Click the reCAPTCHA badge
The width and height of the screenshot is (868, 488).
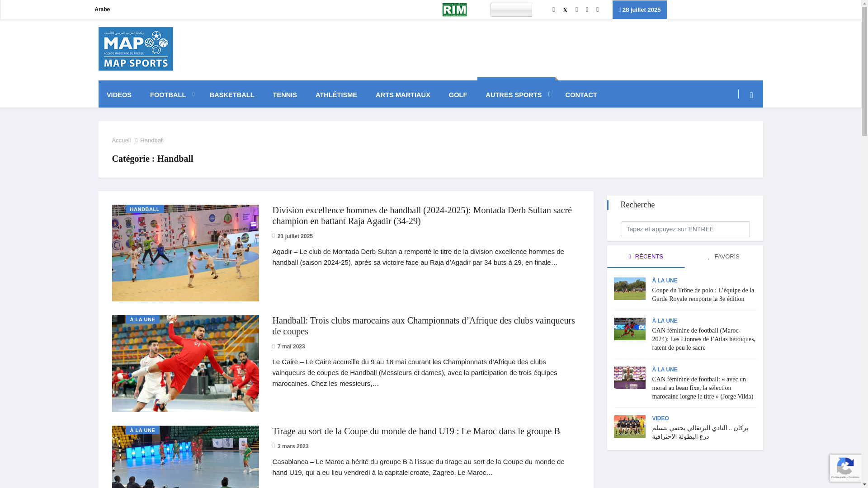(x=845, y=468)
